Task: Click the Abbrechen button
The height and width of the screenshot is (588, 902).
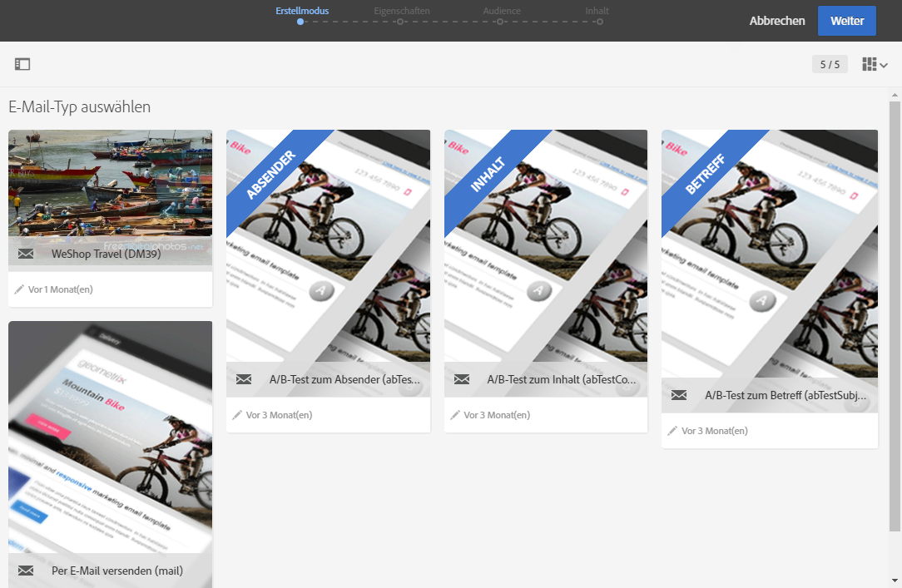Action: tap(776, 21)
